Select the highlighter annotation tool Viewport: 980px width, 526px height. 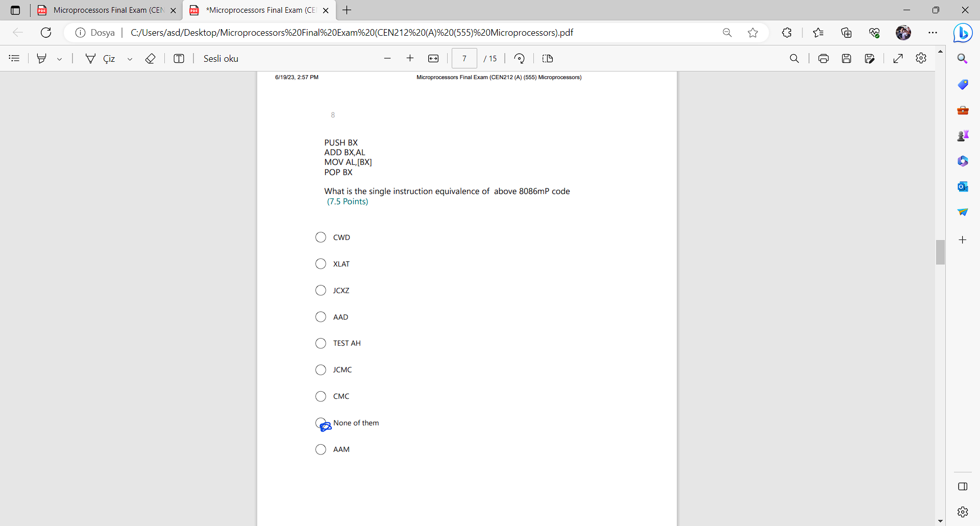tap(42, 58)
